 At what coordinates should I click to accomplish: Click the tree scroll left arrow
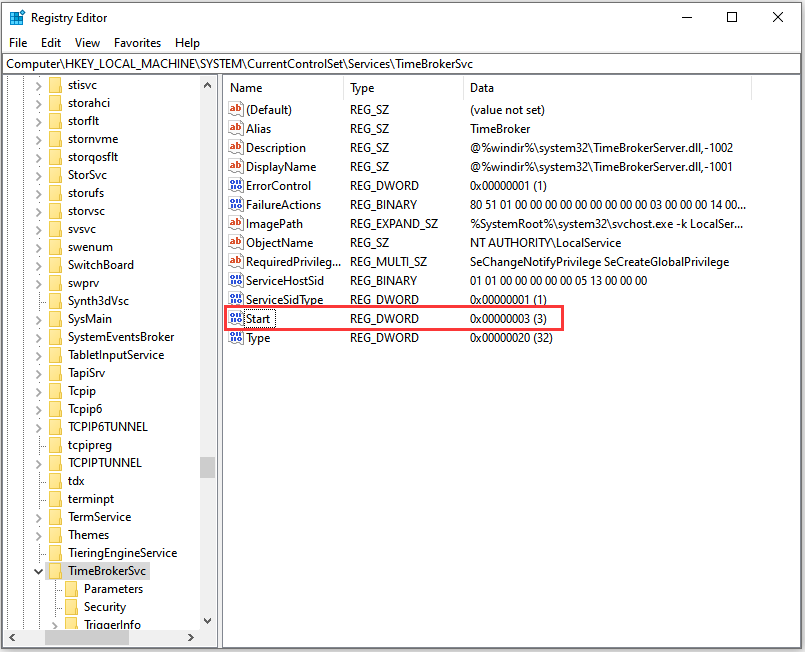pyautogui.click(x=12, y=637)
